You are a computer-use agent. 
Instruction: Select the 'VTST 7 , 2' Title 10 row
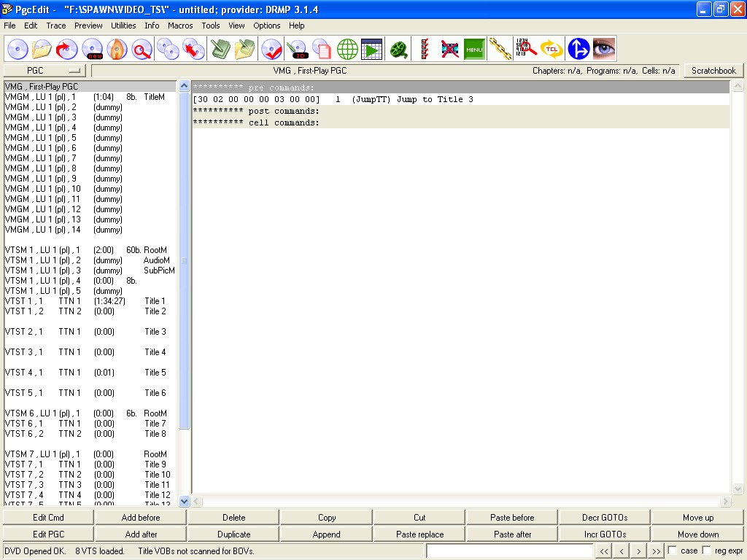[x=90, y=474]
